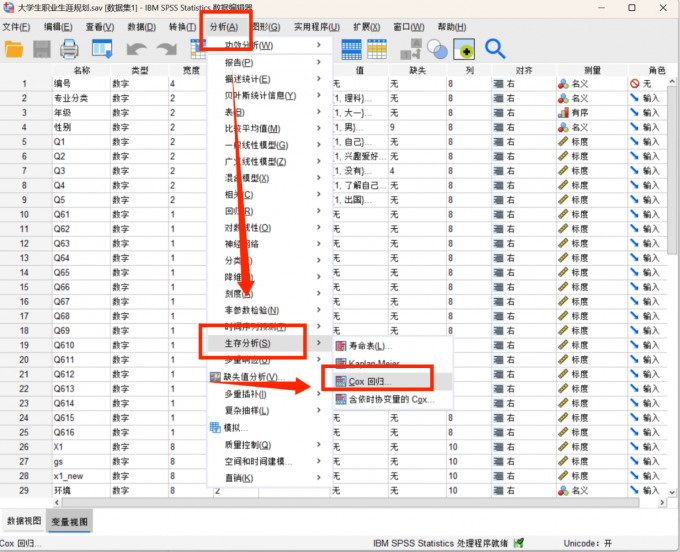Click the blue double-grid split file icon
The height and width of the screenshot is (552, 680).
(x=351, y=49)
